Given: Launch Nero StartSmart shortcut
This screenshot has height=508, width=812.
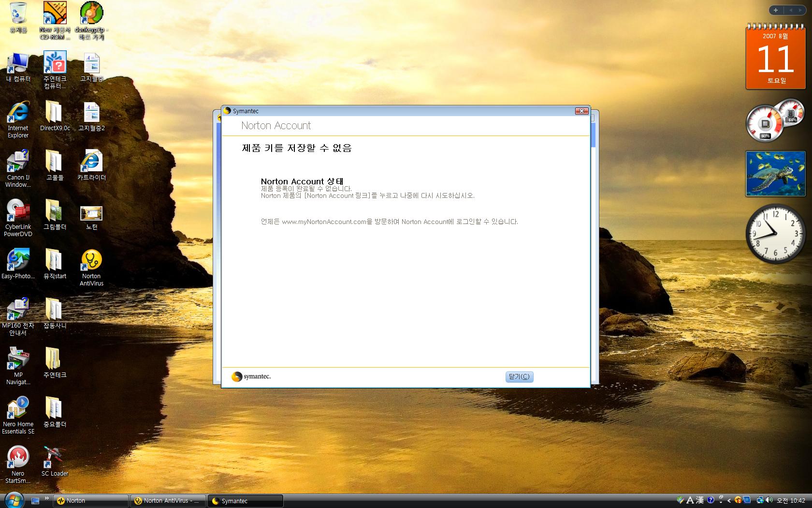Looking at the screenshot, I should point(18,465).
